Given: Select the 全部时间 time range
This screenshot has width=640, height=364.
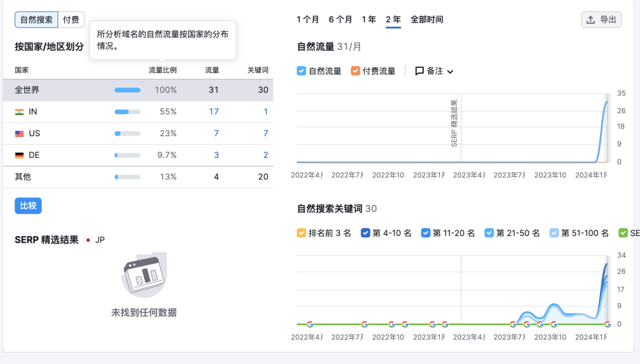Looking at the screenshot, I should coord(426,19).
